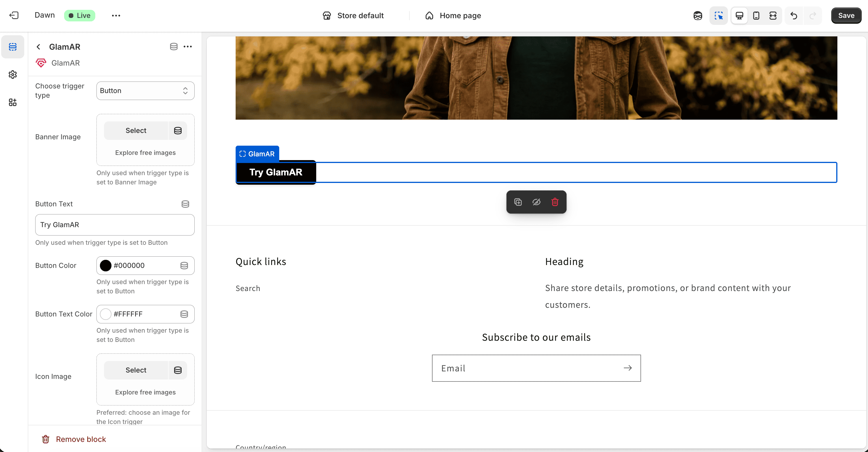This screenshot has width=868, height=452.
Task: Open the black Button Color swatch
Action: coord(106,266)
